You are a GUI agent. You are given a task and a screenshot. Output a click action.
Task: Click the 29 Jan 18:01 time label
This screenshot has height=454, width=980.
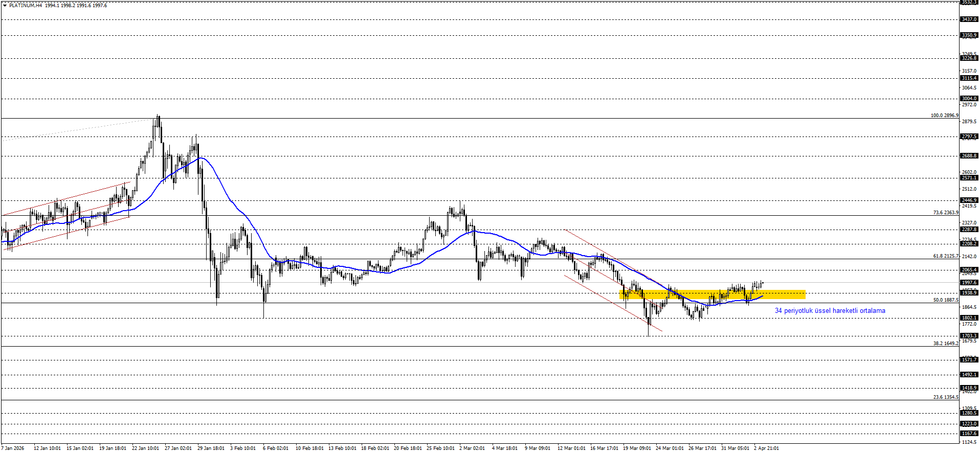(x=211, y=448)
